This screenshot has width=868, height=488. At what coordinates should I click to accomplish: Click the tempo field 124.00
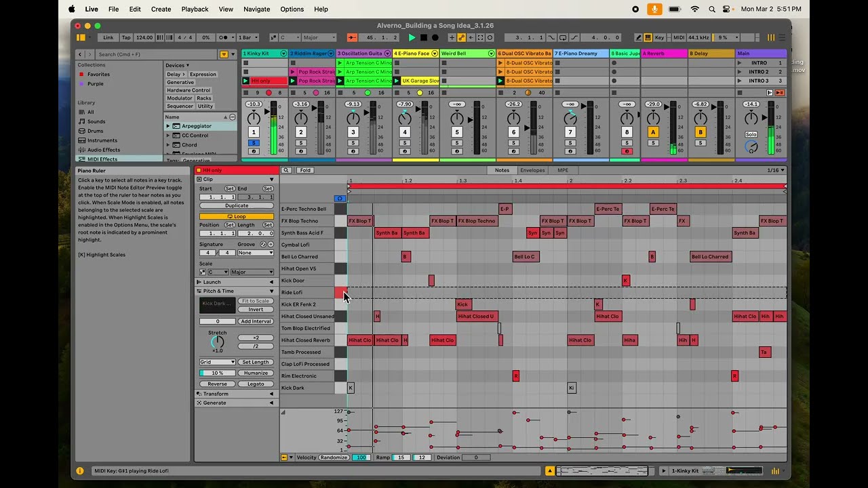pos(144,38)
